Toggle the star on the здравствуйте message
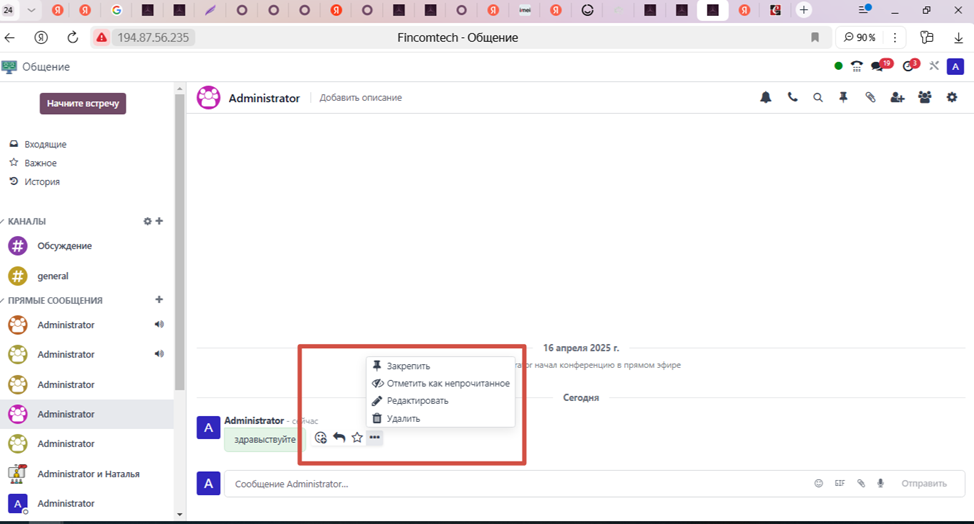This screenshot has width=974, height=524. click(x=357, y=438)
